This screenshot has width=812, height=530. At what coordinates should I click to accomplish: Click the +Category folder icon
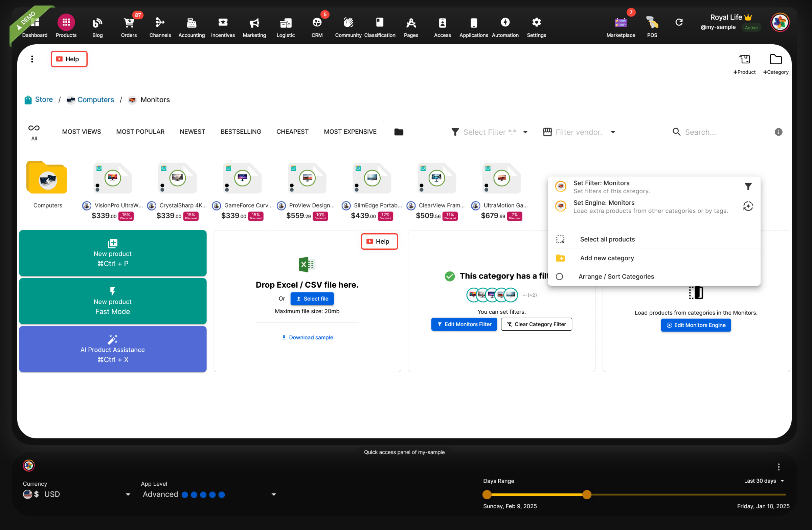point(775,59)
